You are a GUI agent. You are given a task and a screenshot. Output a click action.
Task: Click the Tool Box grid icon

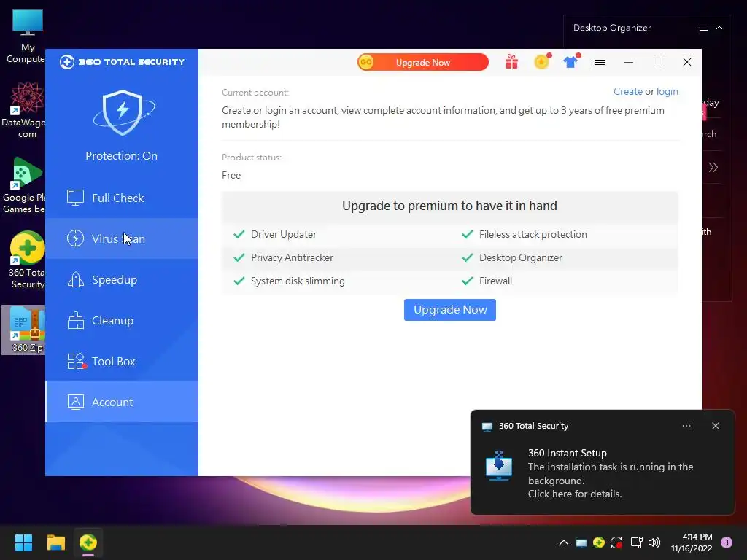pyautogui.click(x=76, y=361)
